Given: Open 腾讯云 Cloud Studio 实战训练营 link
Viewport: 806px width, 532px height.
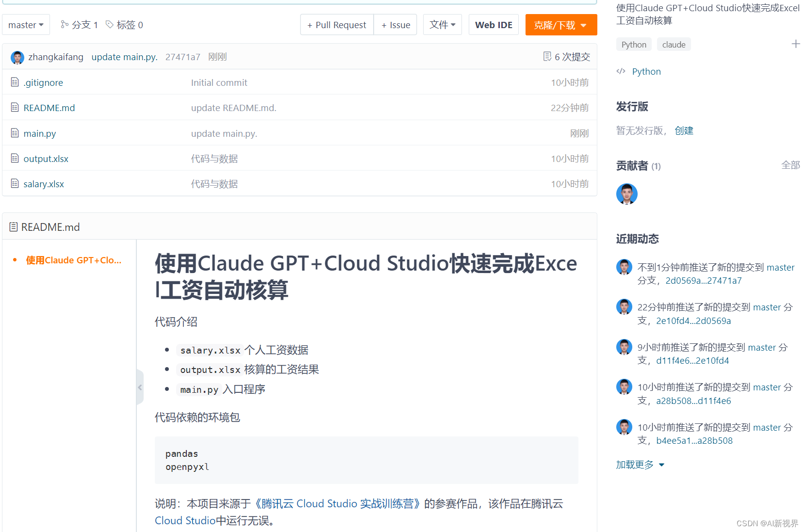Looking at the screenshot, I should point(337,504).
